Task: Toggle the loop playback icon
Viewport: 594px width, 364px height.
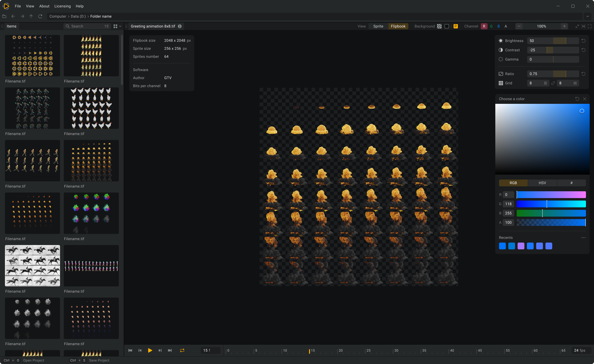Action: point(182,350)
